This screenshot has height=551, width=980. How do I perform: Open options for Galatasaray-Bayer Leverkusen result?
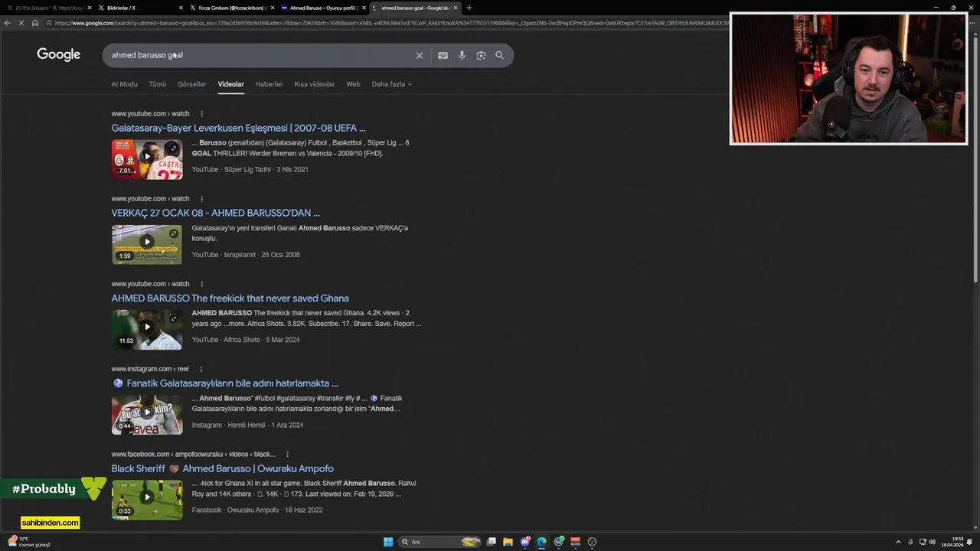point(201,114)
